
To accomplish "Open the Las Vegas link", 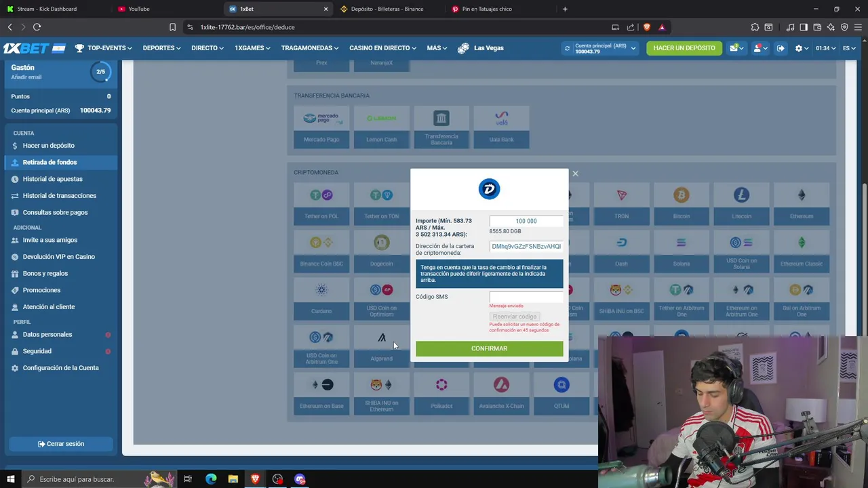I will pyautogui.click(x=481, y=48).
